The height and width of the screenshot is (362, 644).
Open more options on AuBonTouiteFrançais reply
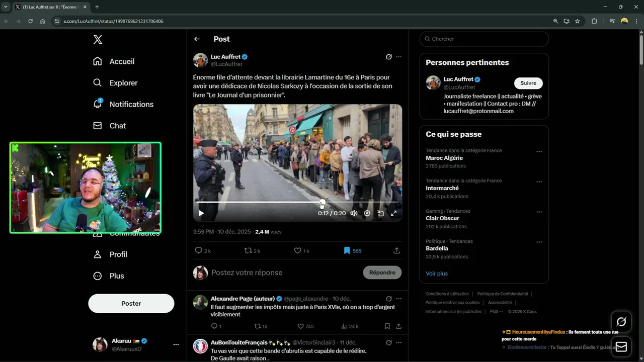click(x=398, y=342)
